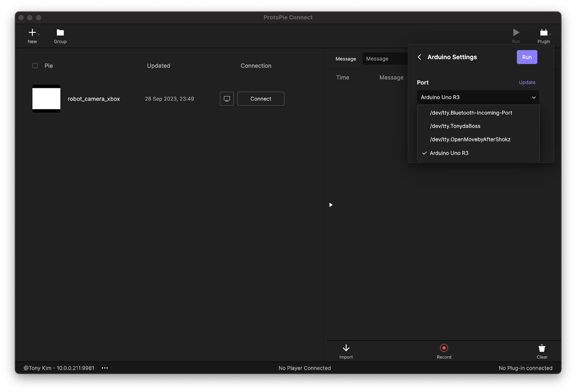
Task: Check the Pie select-all checkbox
Action: [x=35, y=66]
